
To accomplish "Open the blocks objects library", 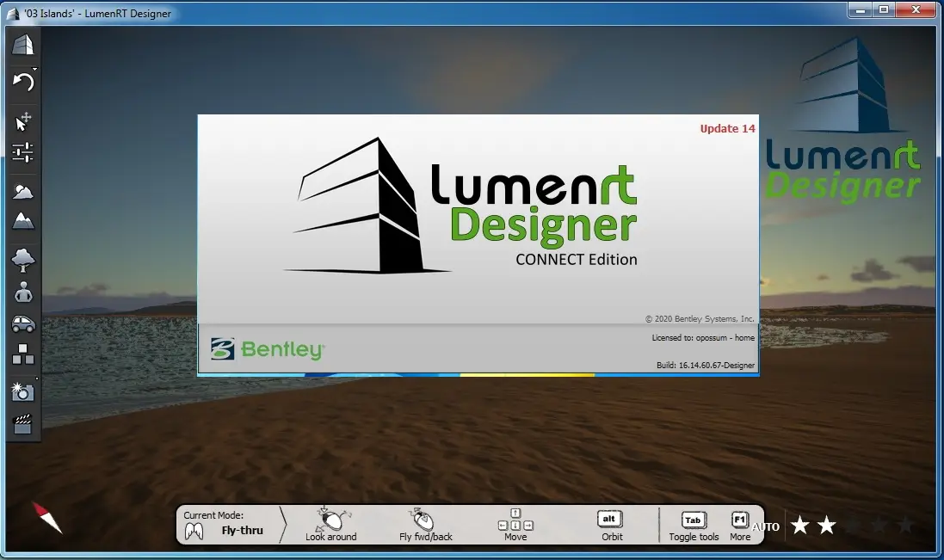I will (23, 354).
